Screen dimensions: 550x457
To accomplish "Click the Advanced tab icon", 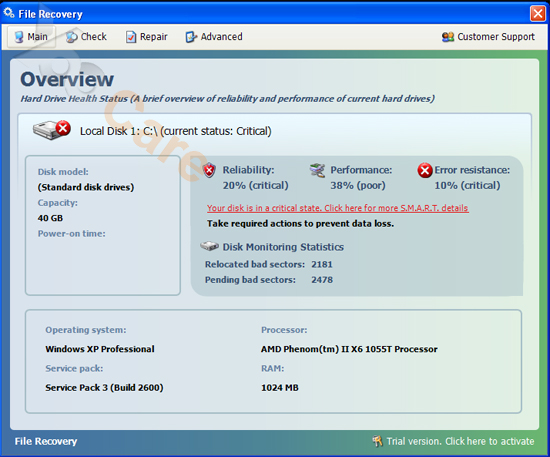I will (191, 37).
